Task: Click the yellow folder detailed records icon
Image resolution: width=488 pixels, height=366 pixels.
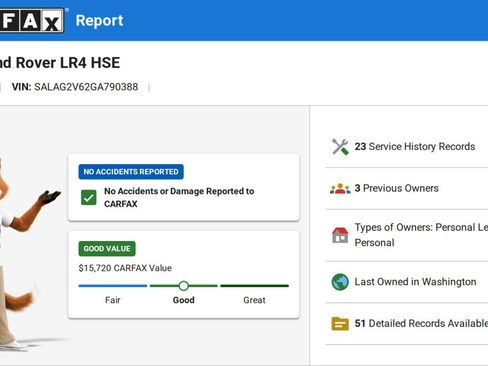Action: [x=340, y=324]
